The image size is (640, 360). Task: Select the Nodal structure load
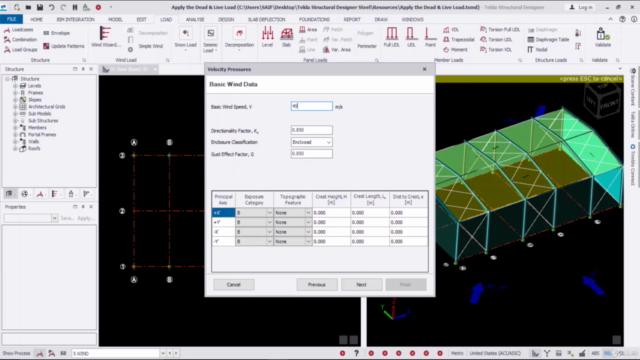pos(537,49)
